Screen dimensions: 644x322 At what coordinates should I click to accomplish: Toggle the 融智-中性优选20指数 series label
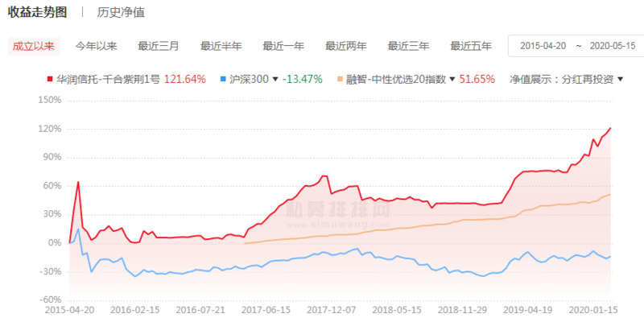pyautogui.click(x=396, y=80)
